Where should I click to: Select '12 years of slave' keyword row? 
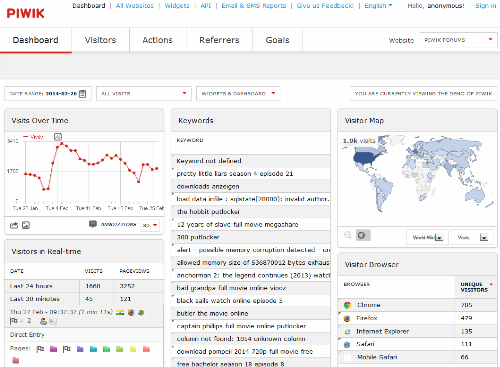click(251, 224)
